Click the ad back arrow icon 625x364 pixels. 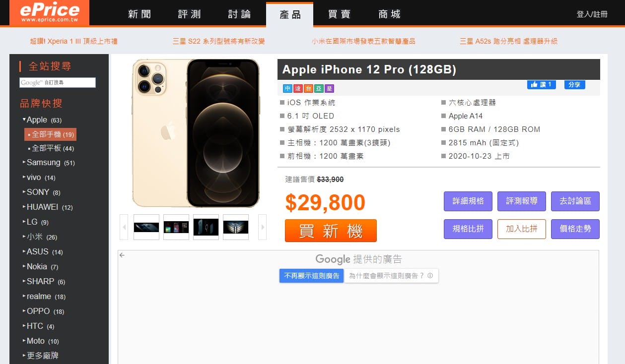(x=122, y=255)
